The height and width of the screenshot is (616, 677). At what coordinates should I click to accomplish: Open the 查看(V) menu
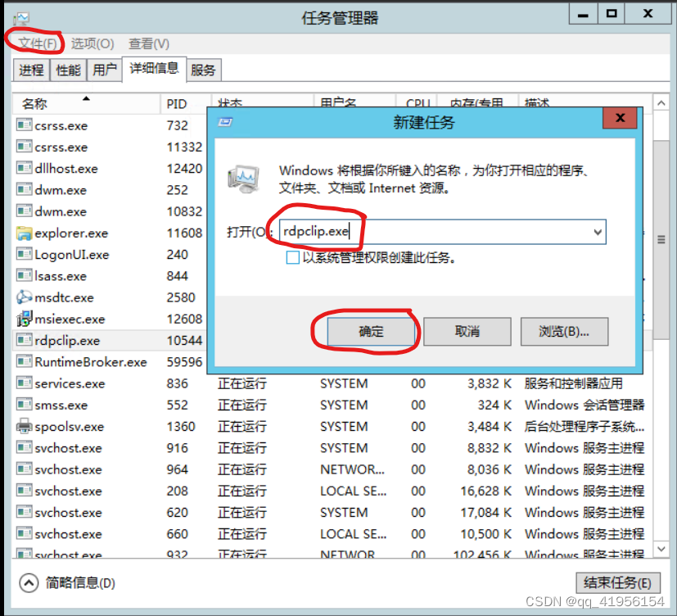(x=149, y=43)
